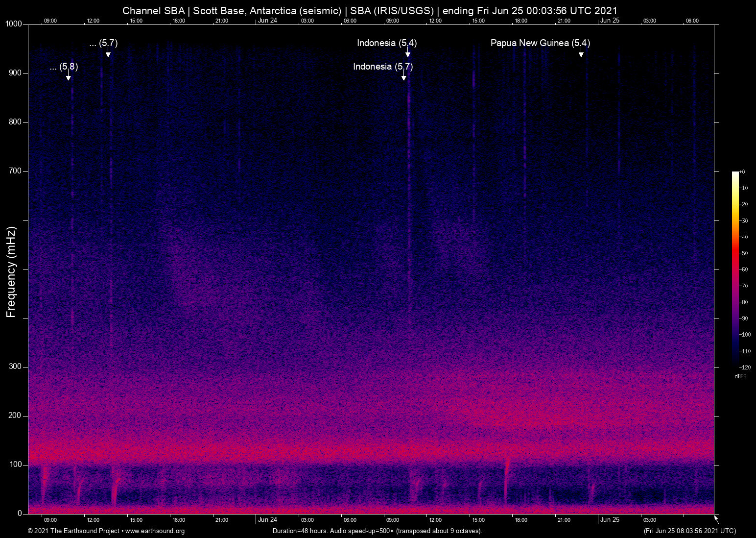Click the 300 tick on the frequency axis

[x=15, y=367]
